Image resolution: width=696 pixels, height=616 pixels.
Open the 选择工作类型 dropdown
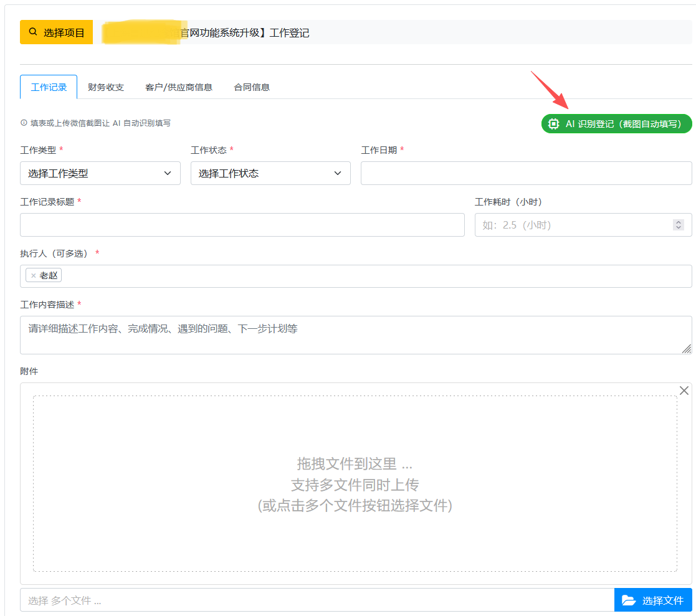100,173
